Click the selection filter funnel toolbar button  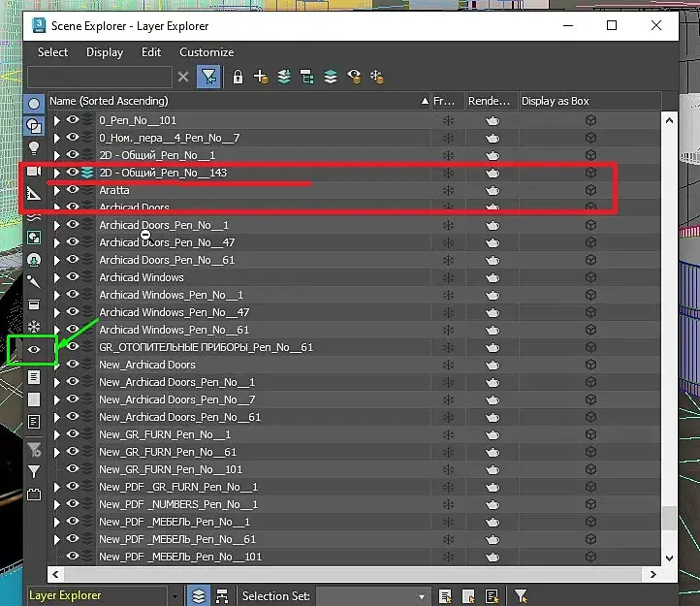click(208, 77)
